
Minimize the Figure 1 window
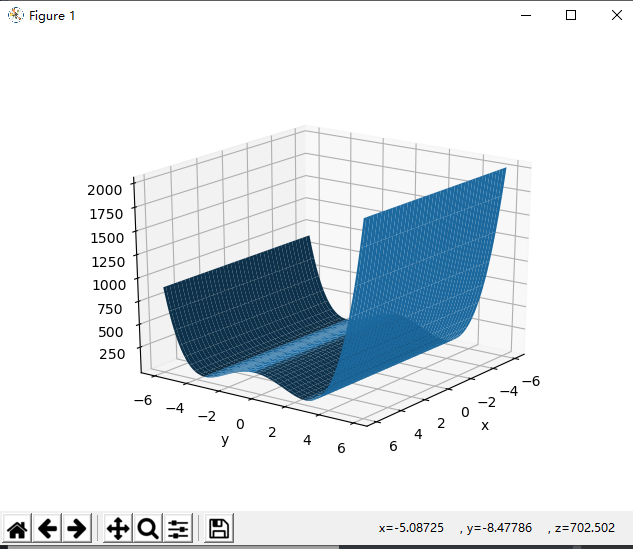[x=526, y=15]
